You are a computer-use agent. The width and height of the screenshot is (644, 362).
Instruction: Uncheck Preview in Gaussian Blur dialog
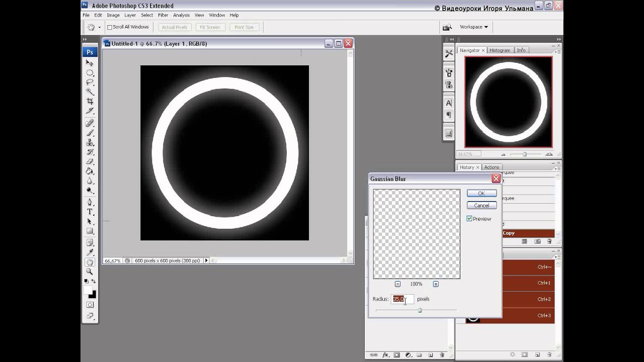[469, 219]
